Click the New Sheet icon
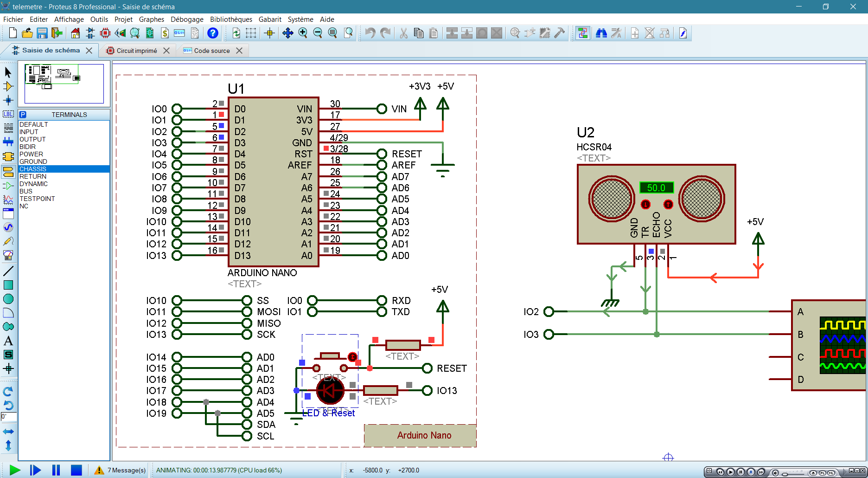 pyautogui.click(x=635, y=33)
